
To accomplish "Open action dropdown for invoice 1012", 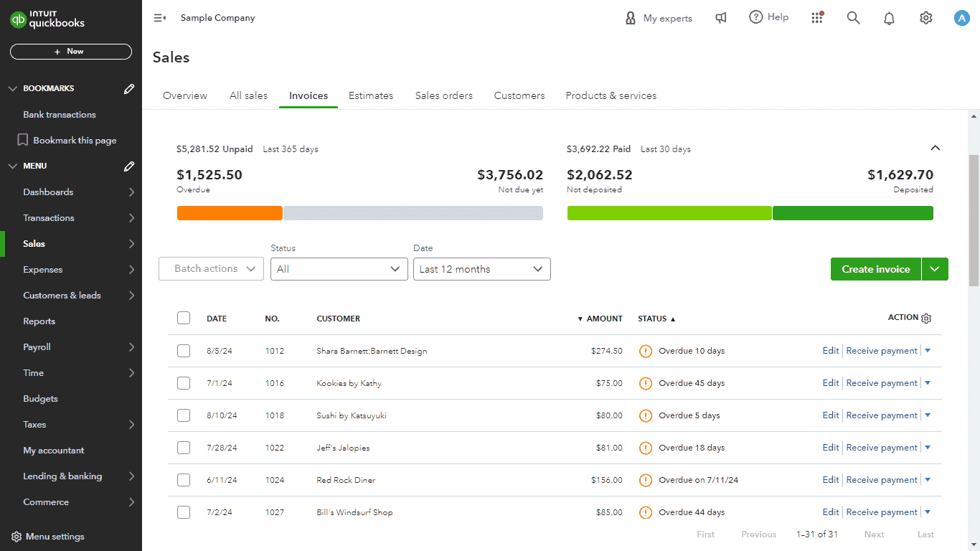I will (928, 351).
